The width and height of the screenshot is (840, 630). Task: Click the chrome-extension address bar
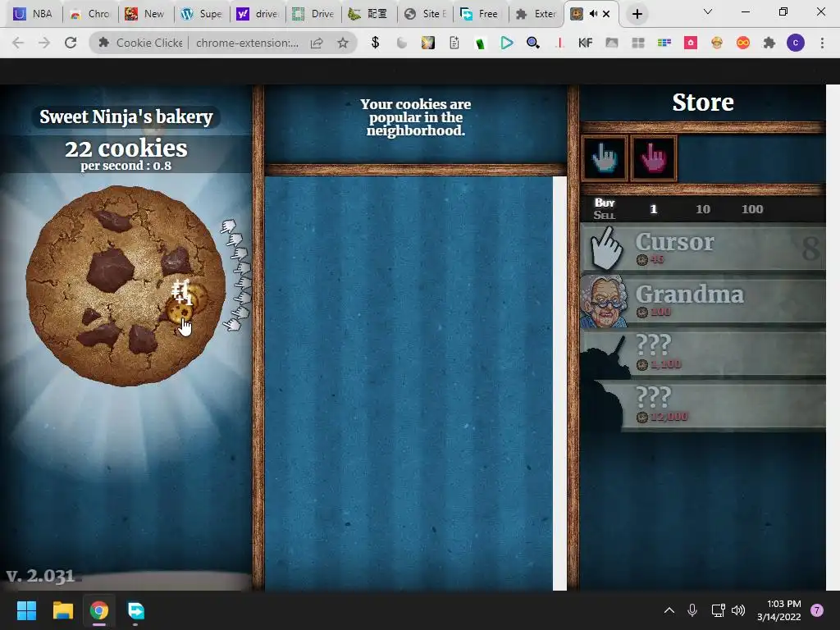click(246, 43)
